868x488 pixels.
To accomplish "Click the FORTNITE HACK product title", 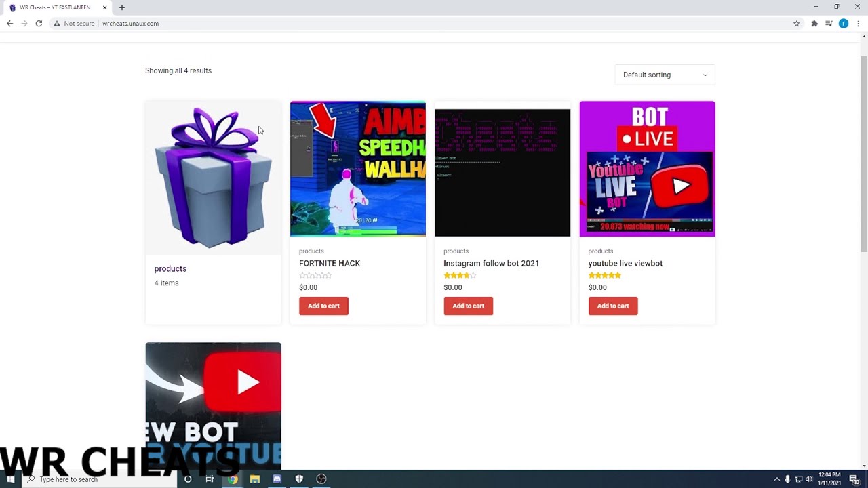I will (330, 263).
